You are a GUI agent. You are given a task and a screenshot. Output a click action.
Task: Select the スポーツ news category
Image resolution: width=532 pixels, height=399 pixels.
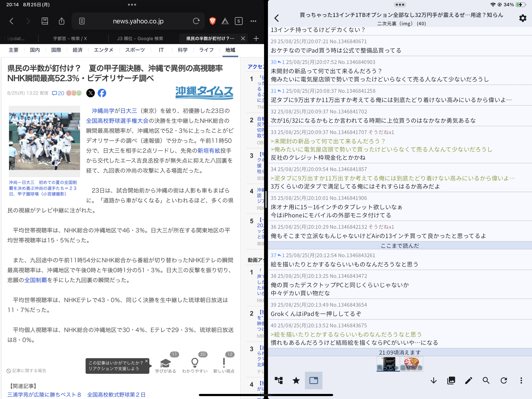coord(135,50)
